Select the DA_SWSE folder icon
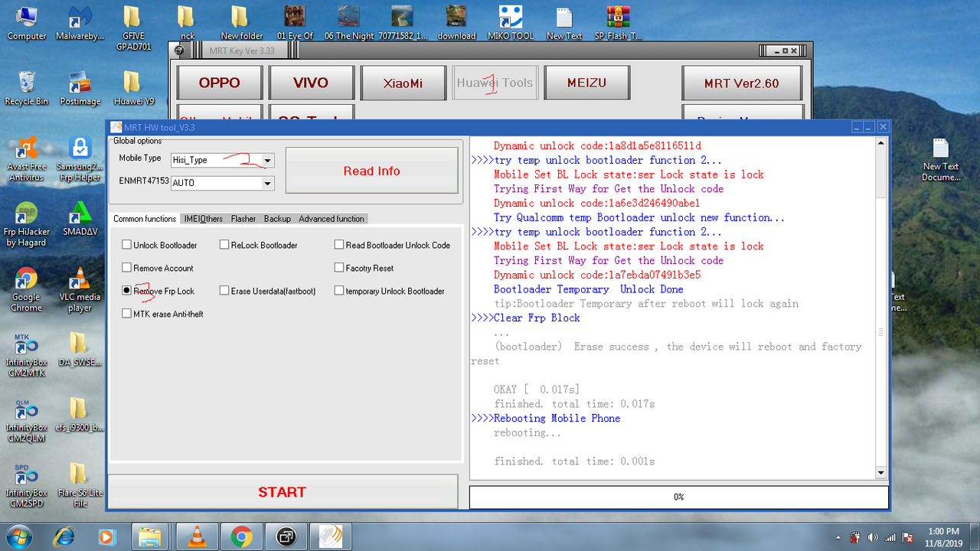The height and width of the screenshot is (551, 980). tap(78, 349)
